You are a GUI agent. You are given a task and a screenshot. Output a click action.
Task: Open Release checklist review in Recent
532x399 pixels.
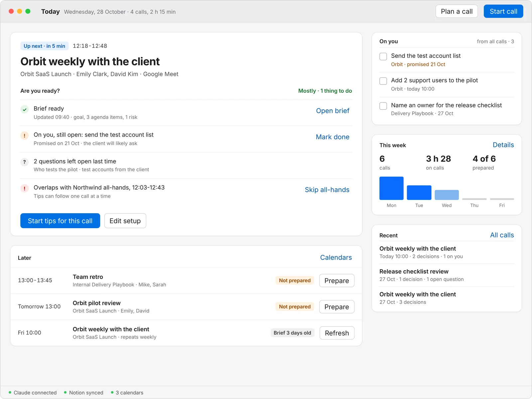pyautogui.click(x=447, y=275)
